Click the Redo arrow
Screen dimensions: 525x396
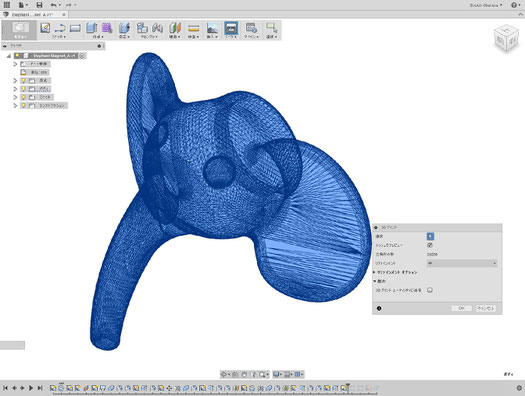[x=70, y=5]
